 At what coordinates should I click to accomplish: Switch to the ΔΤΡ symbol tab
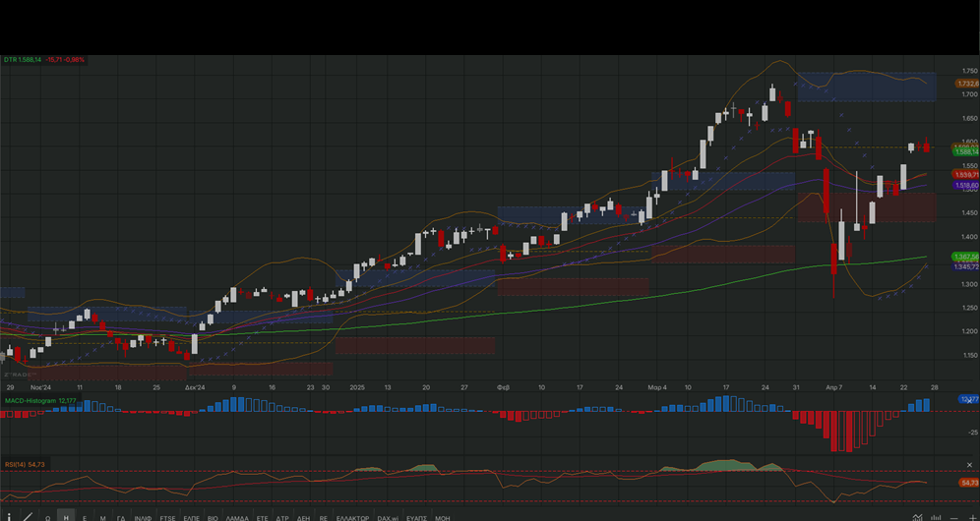click(x=282, y=518)
